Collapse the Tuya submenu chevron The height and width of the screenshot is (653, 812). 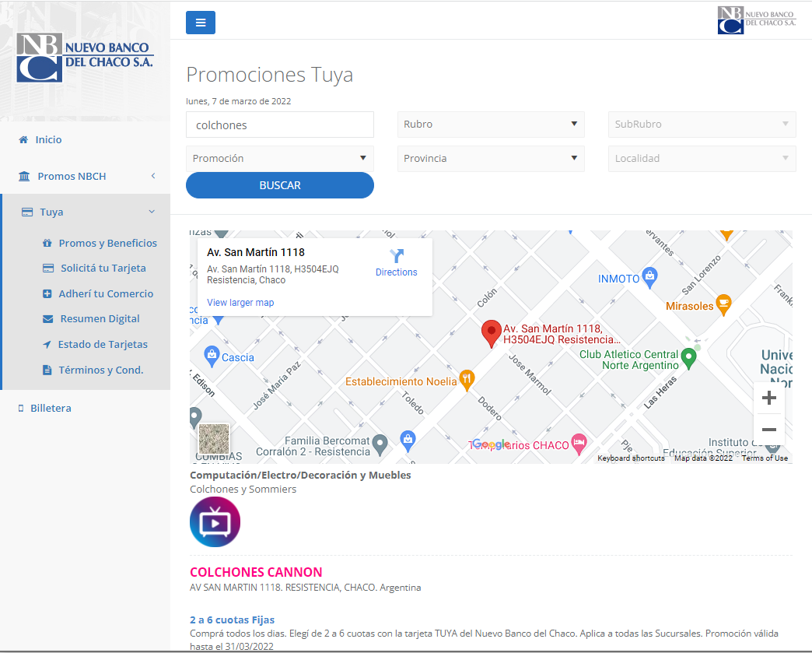(152, 212)
